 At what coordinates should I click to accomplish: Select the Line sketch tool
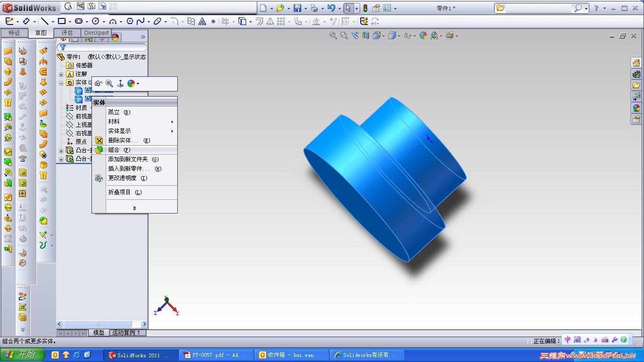(45, 21)
